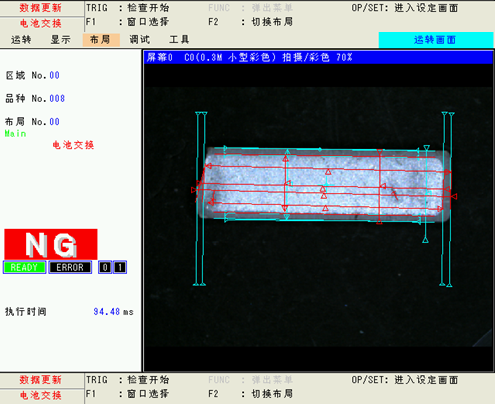This screenshot has height=413, width=495.
Task: Open the 运转 menu
Action: (x=21, y=40)
